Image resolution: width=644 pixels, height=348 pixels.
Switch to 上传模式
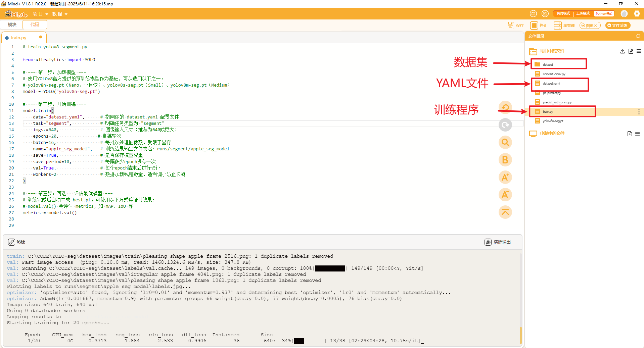[x=583, y=13]
